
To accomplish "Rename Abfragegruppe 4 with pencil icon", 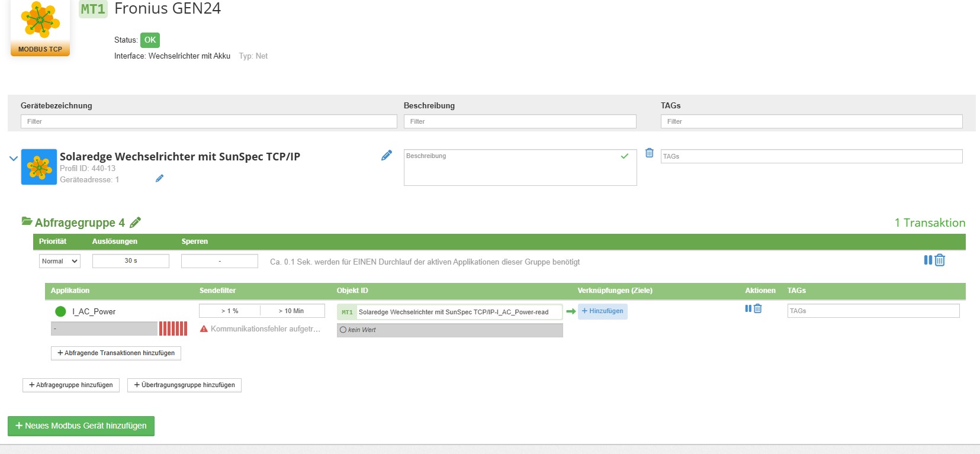I will [135, 223].
